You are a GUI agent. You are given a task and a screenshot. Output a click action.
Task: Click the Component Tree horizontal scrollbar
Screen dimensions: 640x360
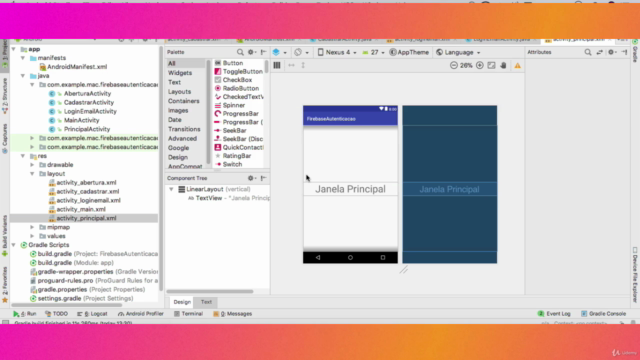pos(210,291)
